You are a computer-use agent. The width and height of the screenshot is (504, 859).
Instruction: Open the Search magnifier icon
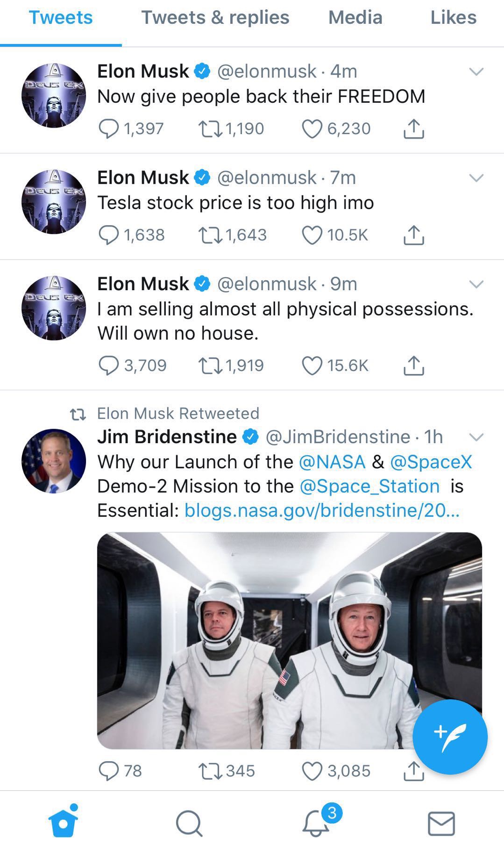point(189,823)
